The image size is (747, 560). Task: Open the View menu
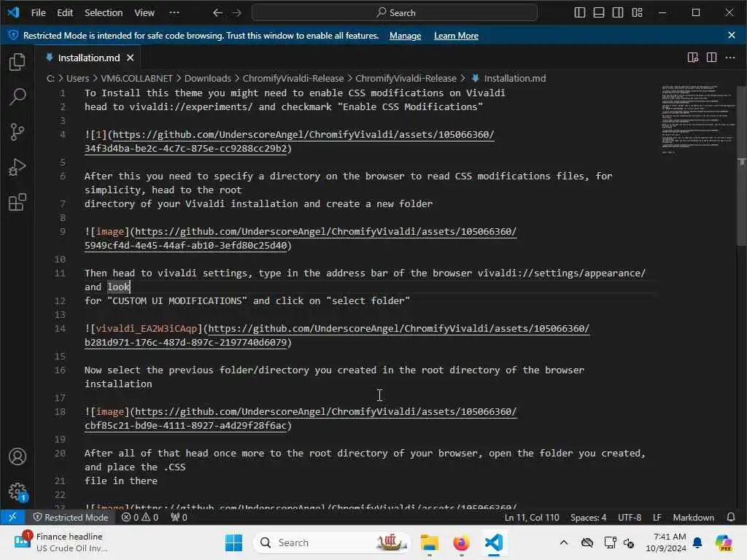click(144, 13)
